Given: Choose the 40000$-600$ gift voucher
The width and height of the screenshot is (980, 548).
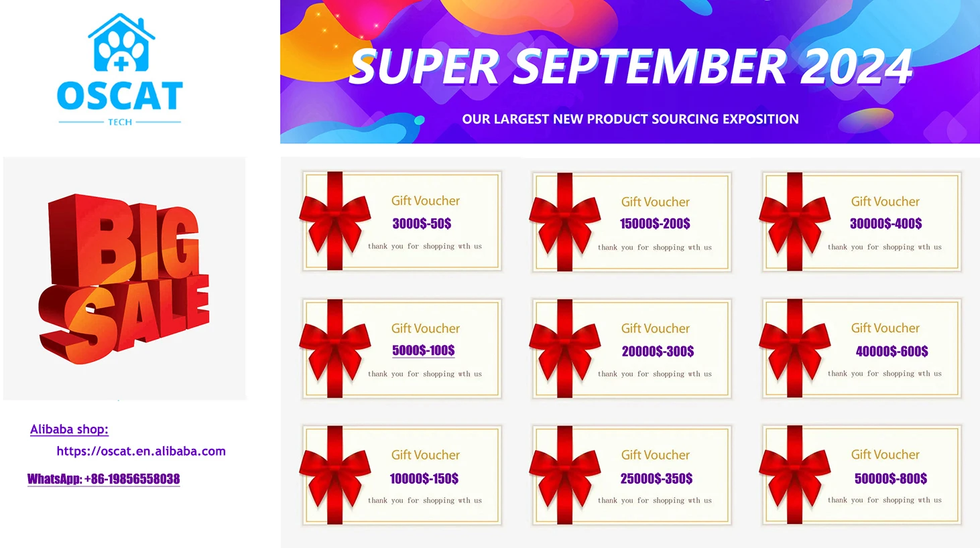Looking at the screenshot, I should [861, 348].
